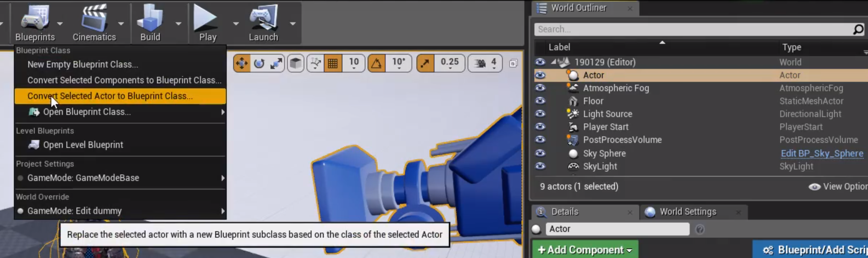Viewport: 868px width, 258px height.
Task: Click the SkyLight row icon
Action: (x=573, y=167)
